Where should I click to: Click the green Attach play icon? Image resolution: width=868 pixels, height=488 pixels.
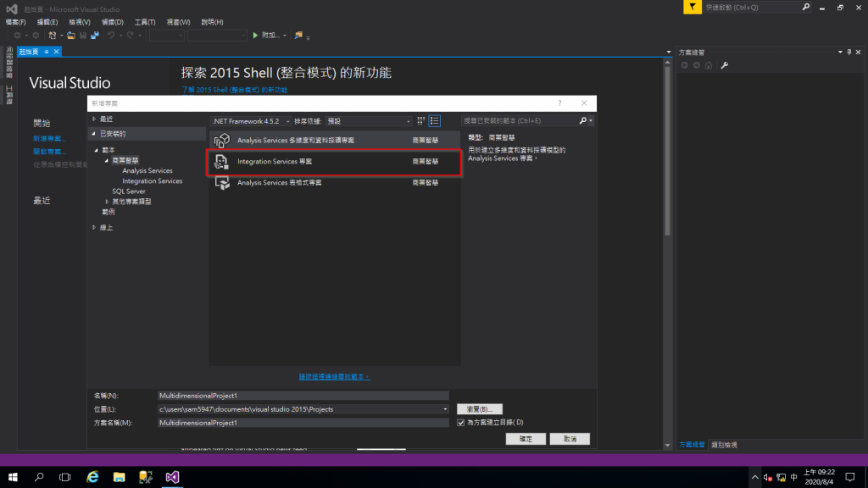255,36
